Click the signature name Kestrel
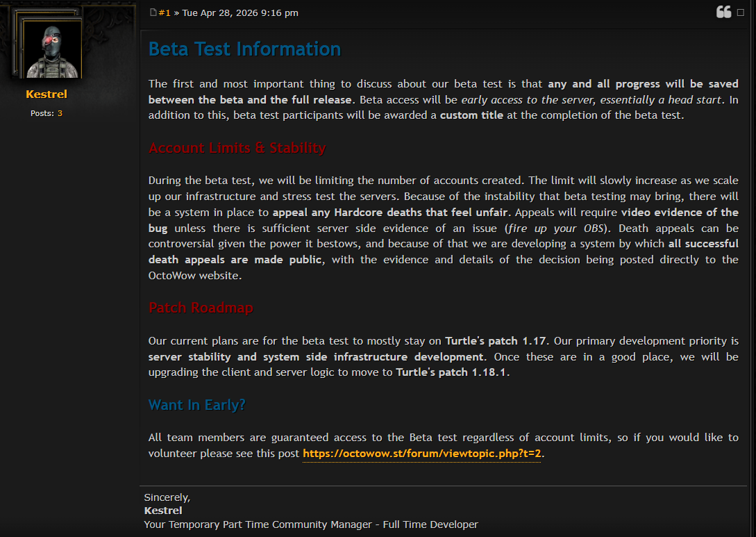 pyautogui.click(x=163, y=511)
